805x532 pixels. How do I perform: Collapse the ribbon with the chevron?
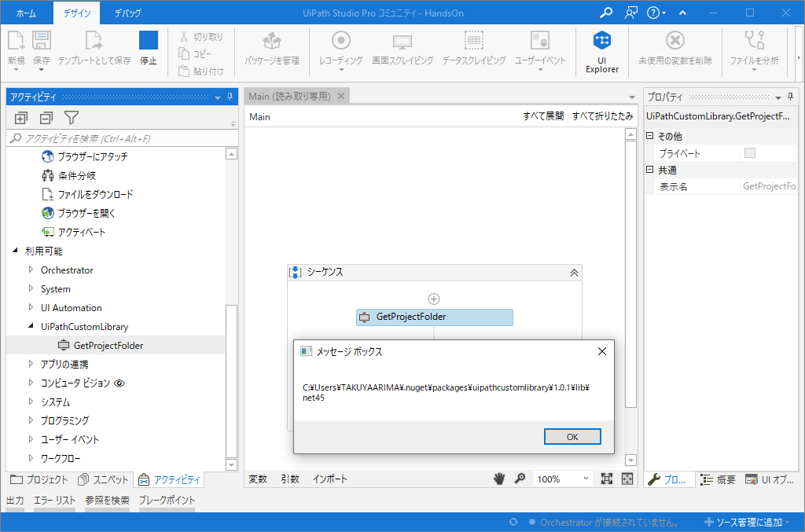tap(682, 13)
